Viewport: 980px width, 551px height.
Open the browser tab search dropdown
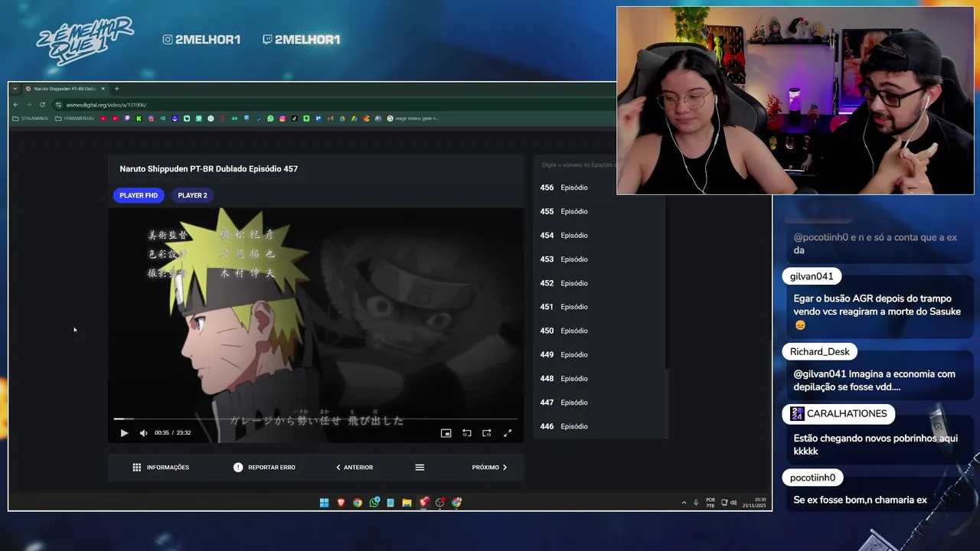pyautogui.click(x=15, y=89)
